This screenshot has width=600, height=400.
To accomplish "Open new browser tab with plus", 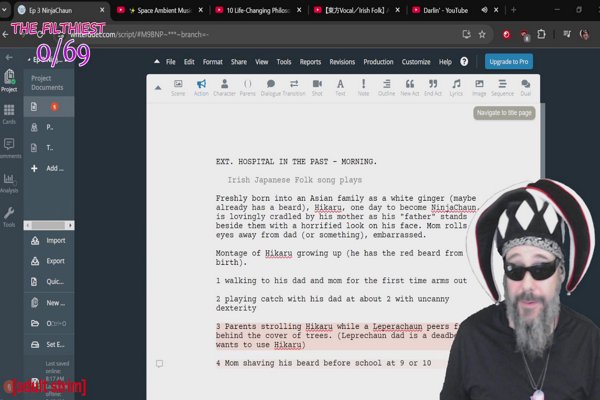I will tap(514, 10).
